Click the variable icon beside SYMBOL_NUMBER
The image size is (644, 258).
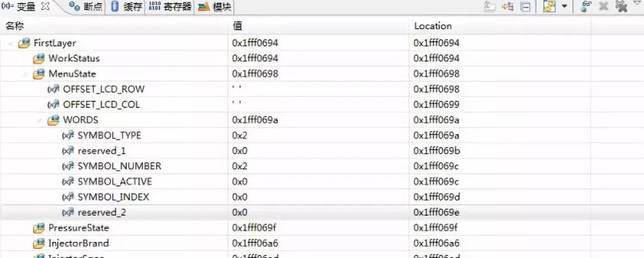pos(68,166)
